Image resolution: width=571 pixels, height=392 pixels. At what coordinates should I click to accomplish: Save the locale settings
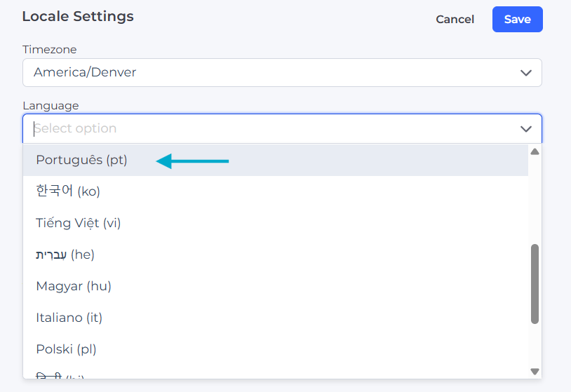[x=517, y=20]
